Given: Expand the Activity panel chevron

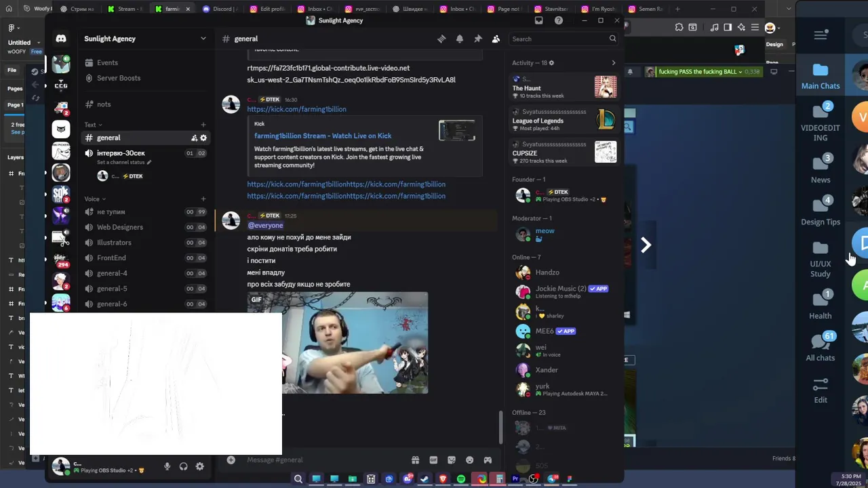Looking at the screenshot, I should pyautogui.click(x=614, y=63).
